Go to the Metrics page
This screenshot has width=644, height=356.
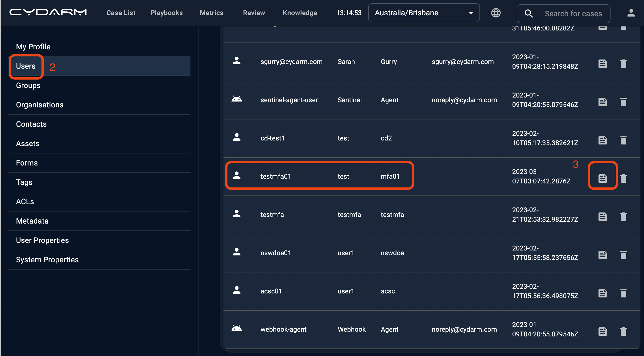point(211,13)
